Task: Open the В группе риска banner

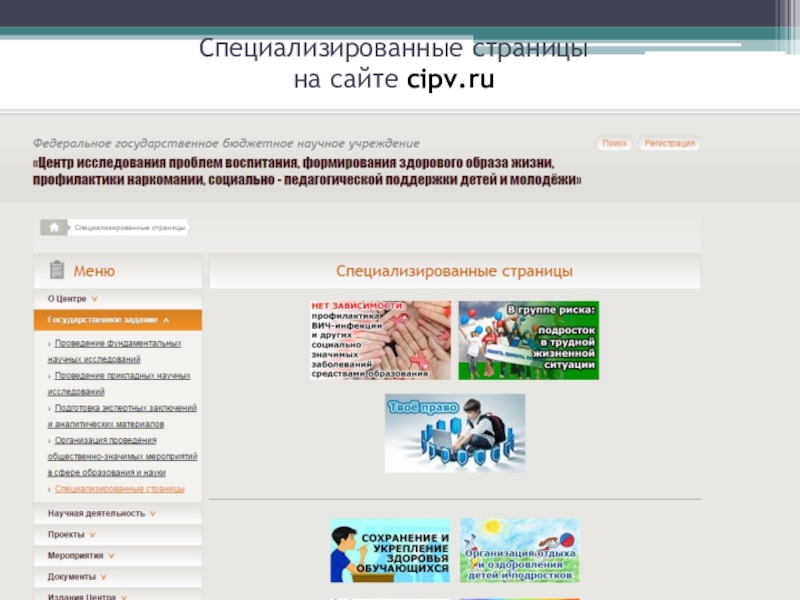Action: point(529,340)
